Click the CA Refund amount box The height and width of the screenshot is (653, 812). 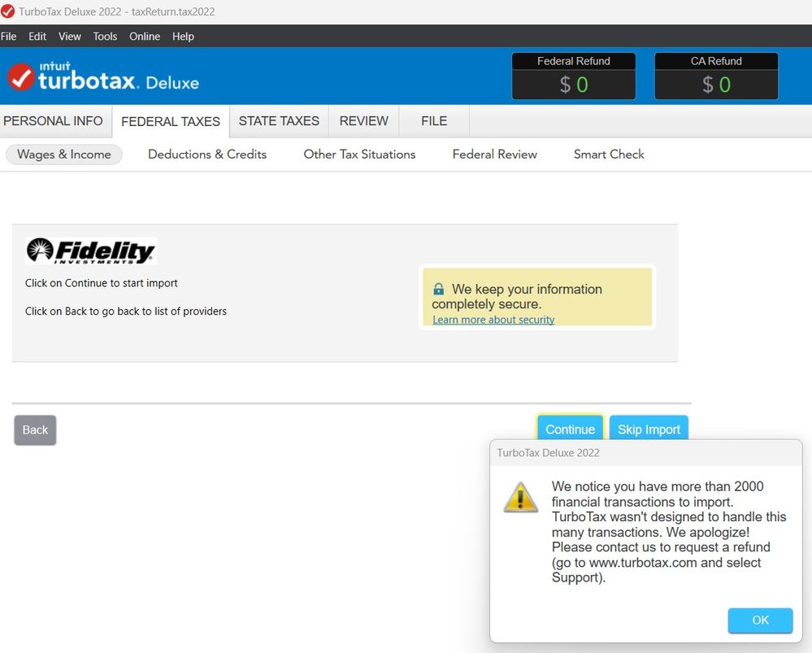[x=716, y=76]
